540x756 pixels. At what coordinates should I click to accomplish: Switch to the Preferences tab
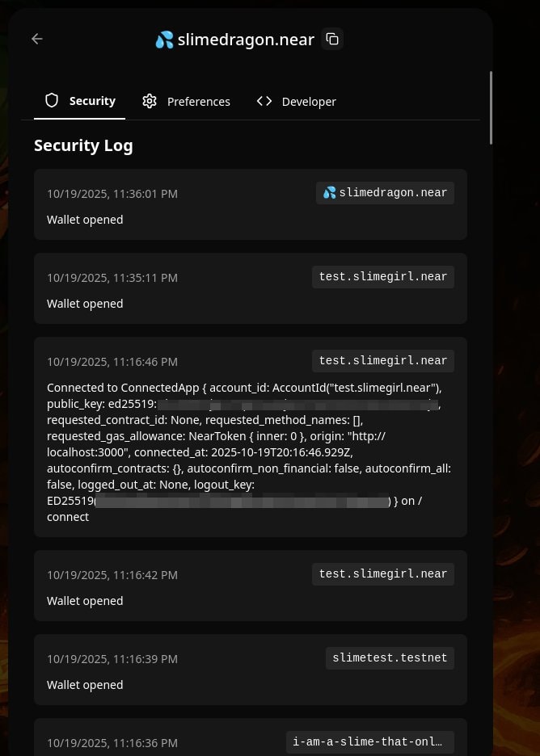tap(187, 101)
